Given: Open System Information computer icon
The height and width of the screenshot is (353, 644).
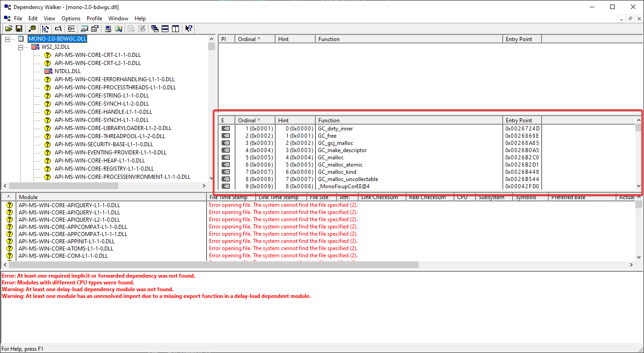Looking at the screenshot, I should [x=108, y=28].
